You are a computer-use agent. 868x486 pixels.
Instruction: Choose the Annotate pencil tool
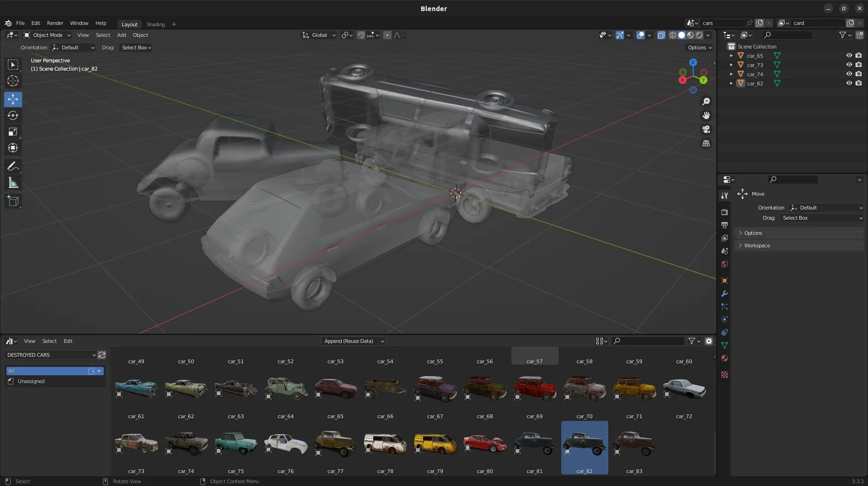(x=13, y=166)
